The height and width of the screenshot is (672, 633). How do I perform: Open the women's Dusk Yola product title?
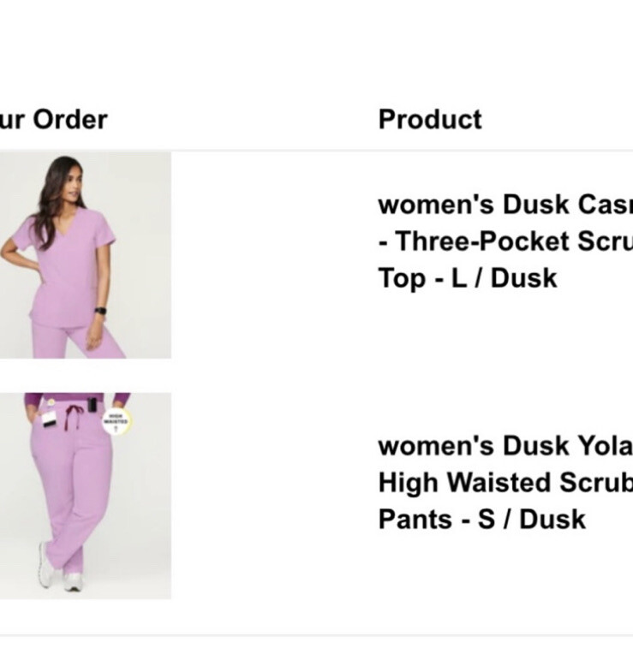[x=505, y=446]
